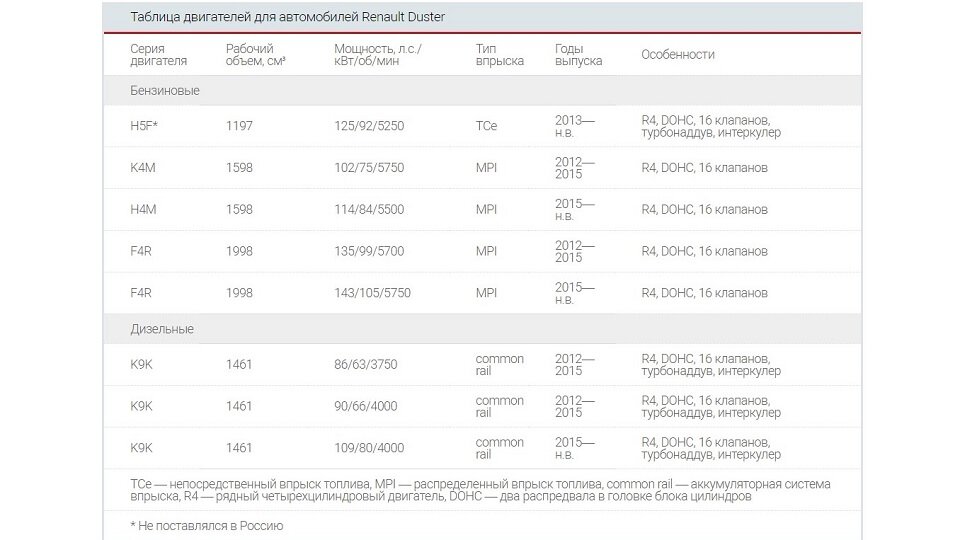Click the features cell in the H5F* row
This screenshot has height=540, width=960.
(711, 126)
